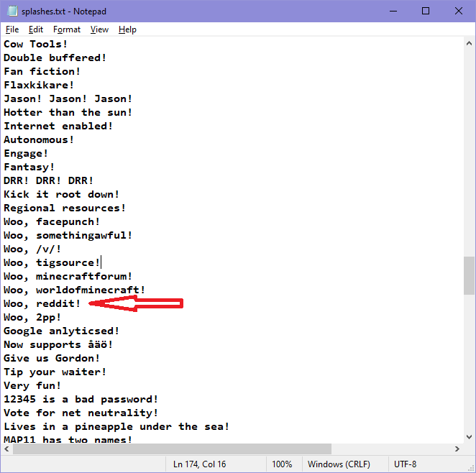The image size is (476, 473).
Task: Click the line 'Flaxkikare!'
Action: 39,86
